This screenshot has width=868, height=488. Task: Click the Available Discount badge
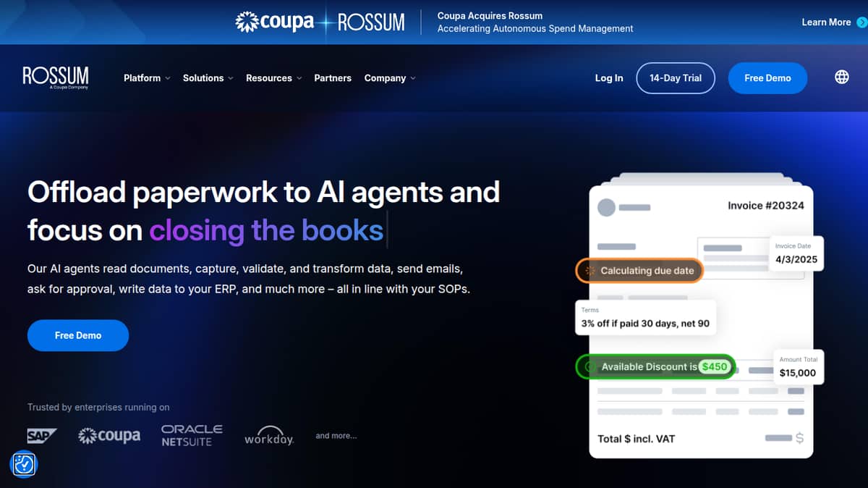[x=655, y=367]
